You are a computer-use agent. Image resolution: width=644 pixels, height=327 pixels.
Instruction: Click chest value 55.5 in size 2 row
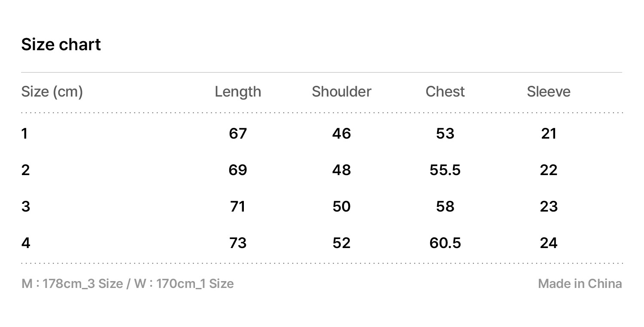pos(445,170)
